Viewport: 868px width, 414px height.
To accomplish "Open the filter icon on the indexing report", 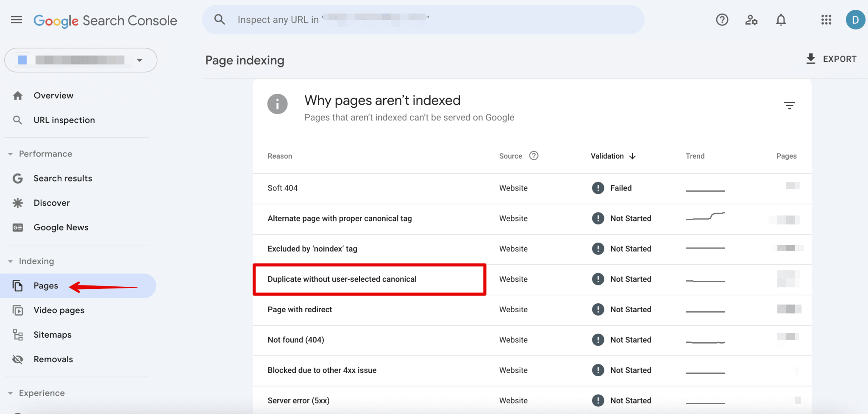I will 790,105.
